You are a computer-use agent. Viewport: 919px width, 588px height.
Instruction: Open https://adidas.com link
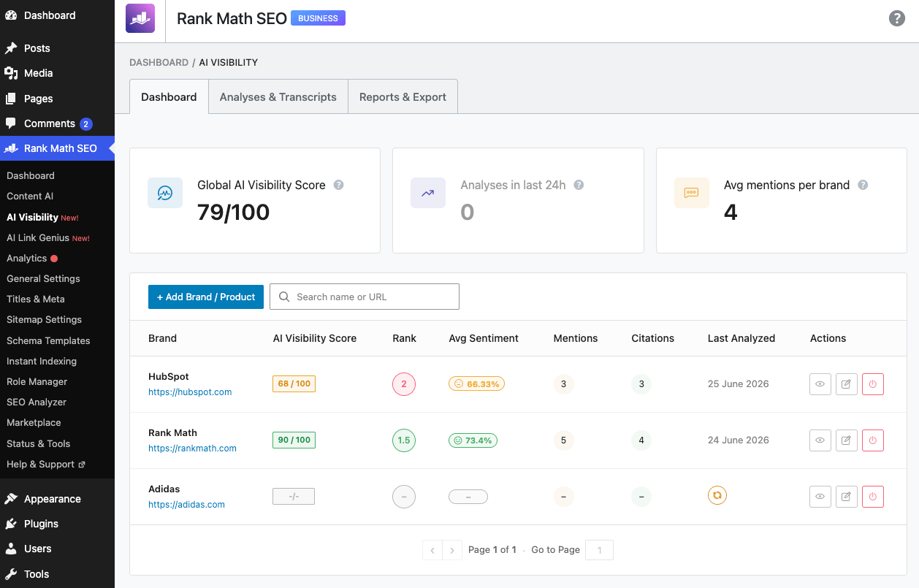click(x=186, y=505)
